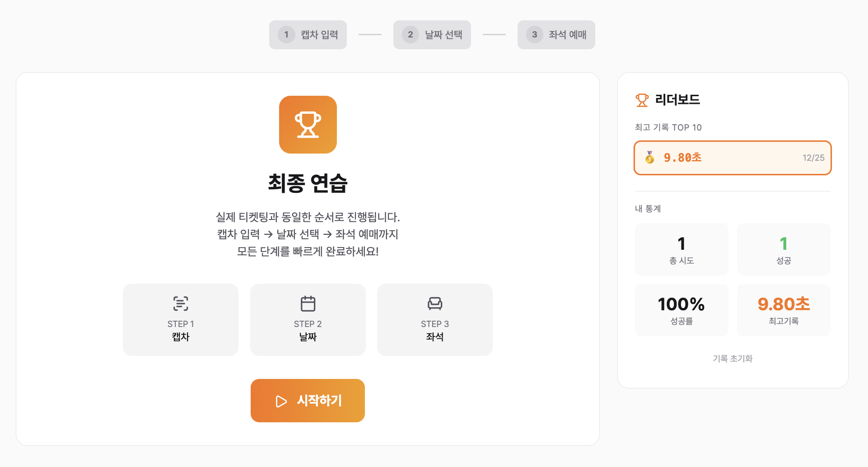
Task: Open the 9.80초 top record entry
Action: (732, 158)
